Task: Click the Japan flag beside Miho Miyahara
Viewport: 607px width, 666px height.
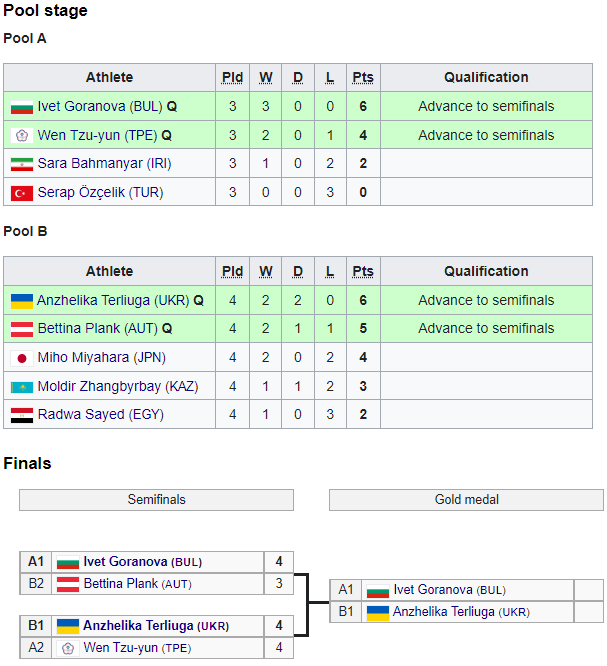Action: tap(21, 357)
